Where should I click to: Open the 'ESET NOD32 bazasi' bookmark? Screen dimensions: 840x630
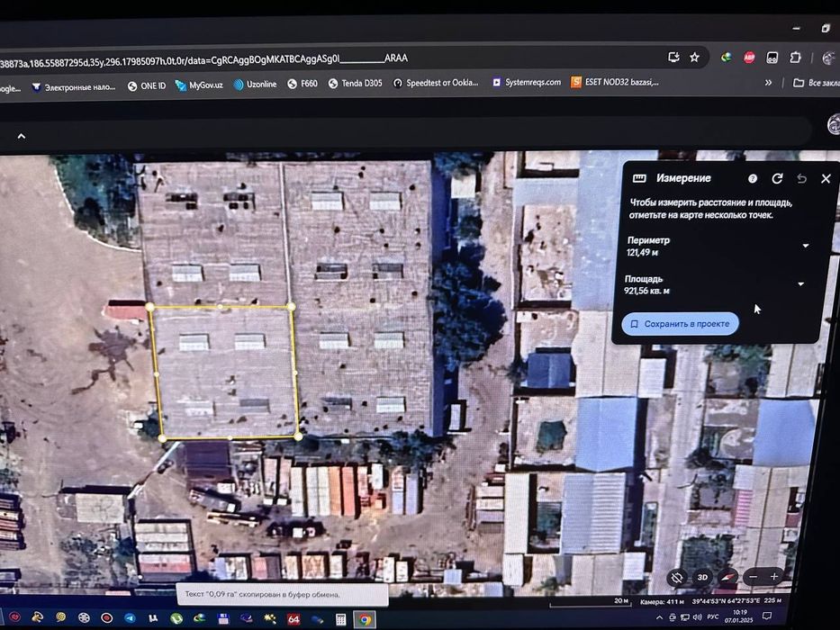[x=614, y=82]
